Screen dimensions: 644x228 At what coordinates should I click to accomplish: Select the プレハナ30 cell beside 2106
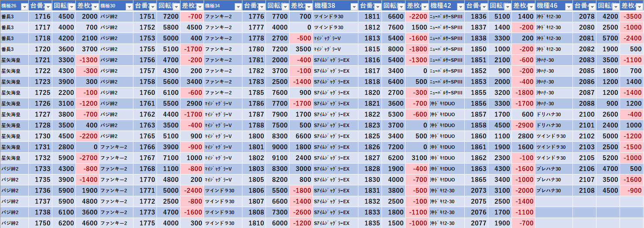point(554,169)
